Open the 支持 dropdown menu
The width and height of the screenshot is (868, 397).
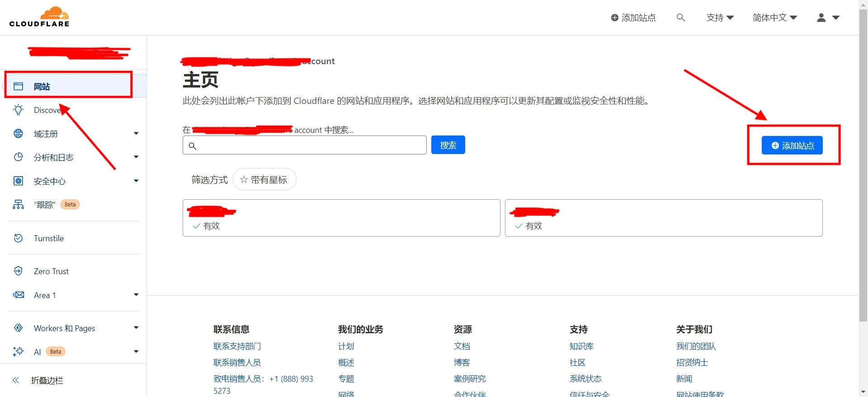click(x=720, y=18)
